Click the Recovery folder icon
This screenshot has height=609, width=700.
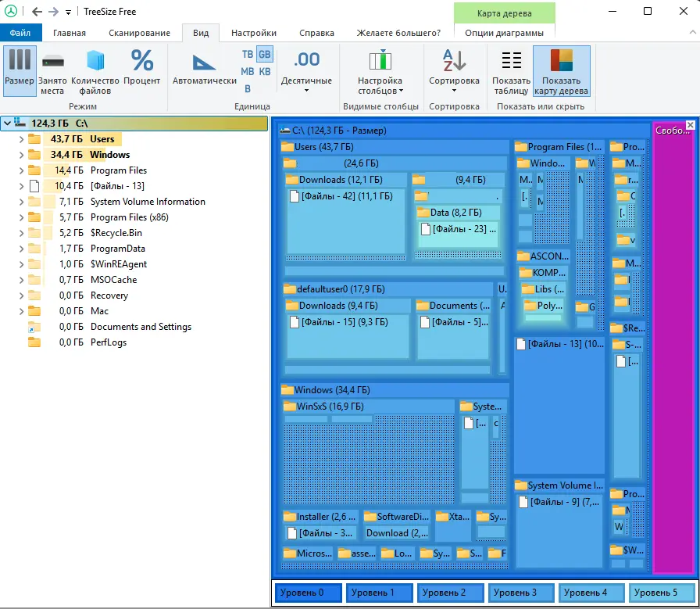34,296
